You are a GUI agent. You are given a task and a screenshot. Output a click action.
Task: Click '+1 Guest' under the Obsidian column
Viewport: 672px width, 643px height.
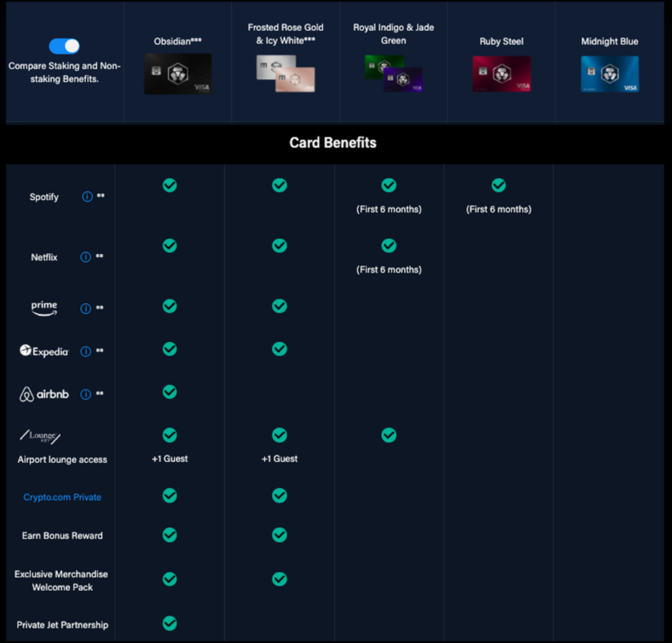(169, 458)
